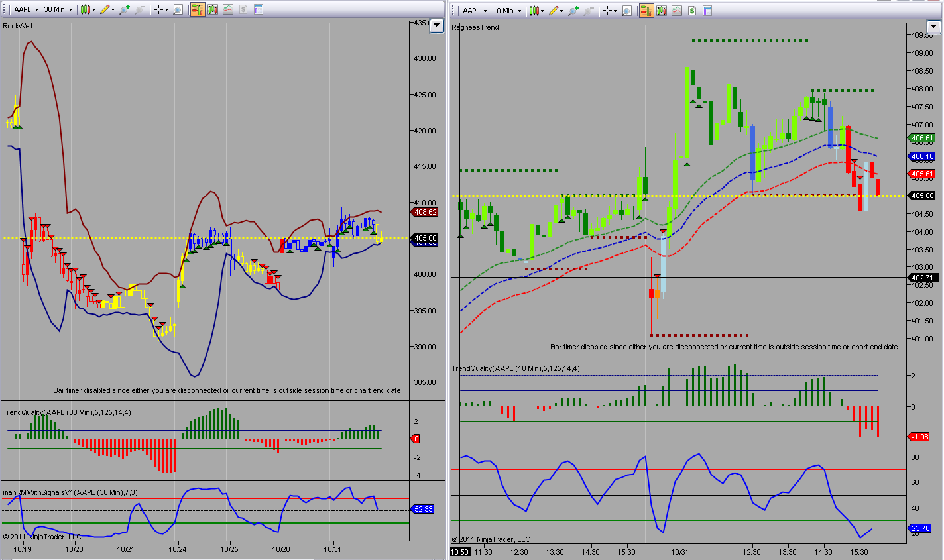944x560 pixels.
Task: Click the 385.00 price axis label
Action: pos(425,382)
